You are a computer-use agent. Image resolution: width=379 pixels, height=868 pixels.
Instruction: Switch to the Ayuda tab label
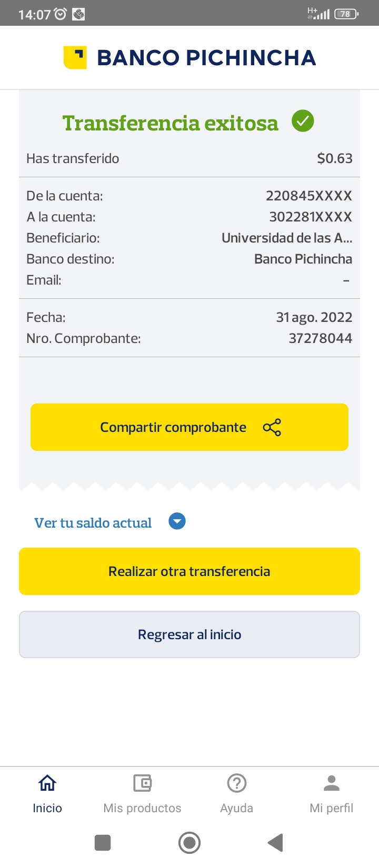point(237,808)
